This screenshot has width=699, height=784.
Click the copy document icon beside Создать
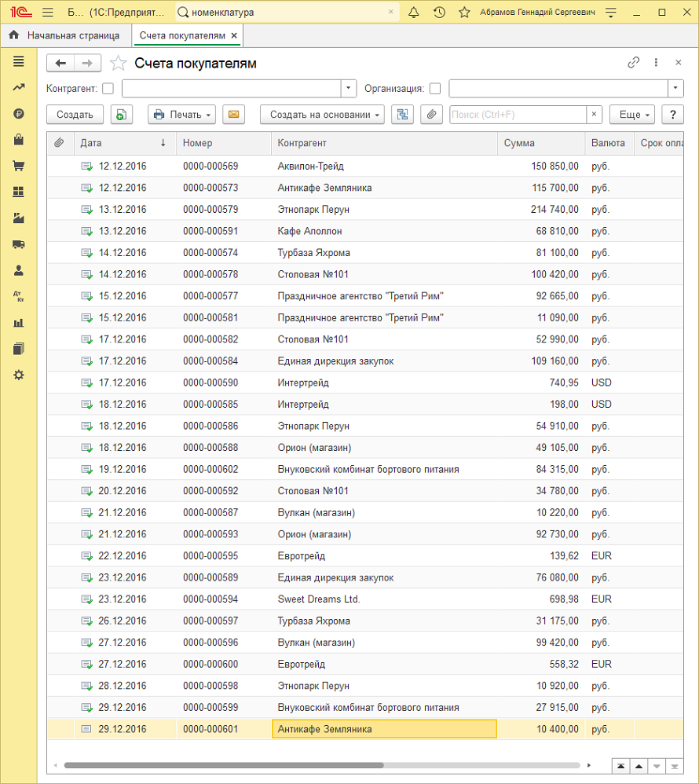tap(121, 115)
